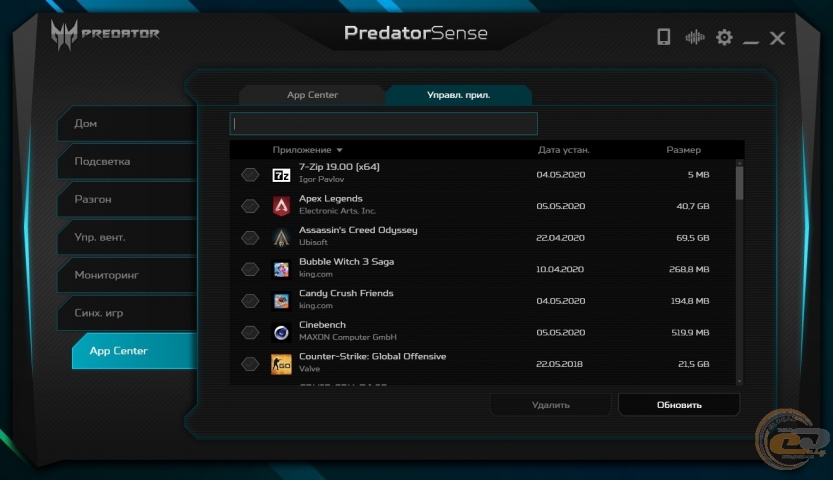833x480 pixels.
Task: Click the Bubble Witch 3 Saga icon
Action: pyautogui.click(x=281, y=269)
